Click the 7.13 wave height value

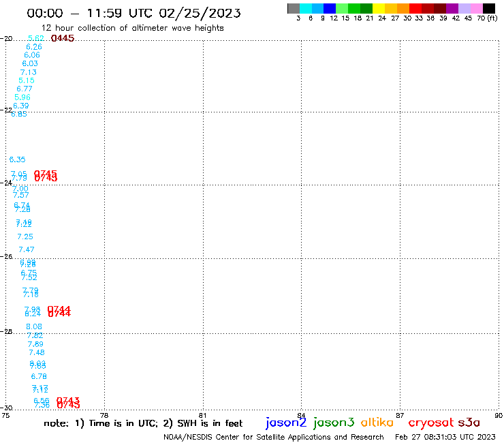tap(29, 72)
